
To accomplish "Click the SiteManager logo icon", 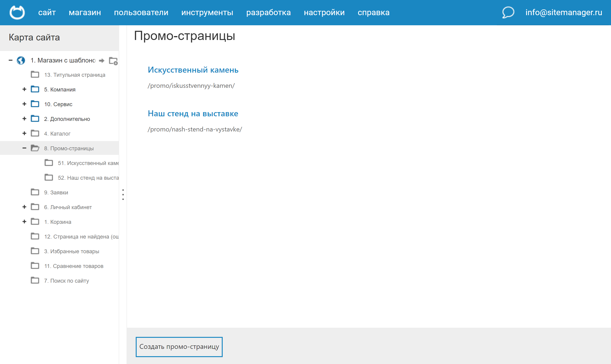I will coord(17,12).
